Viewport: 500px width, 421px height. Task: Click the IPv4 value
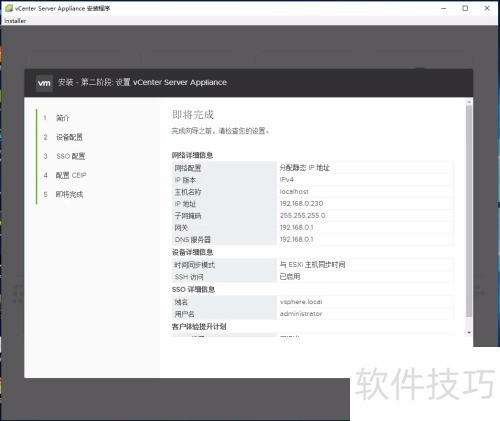[287, 180]
